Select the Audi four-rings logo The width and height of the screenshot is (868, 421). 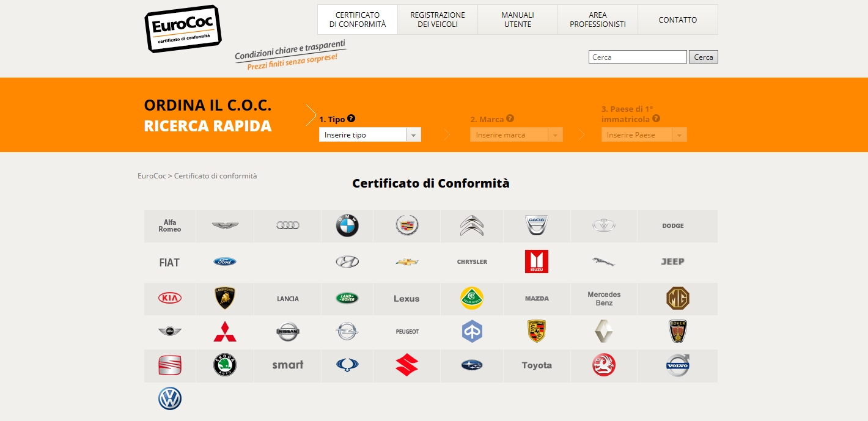pyautogui.click(x=288, y=225)
